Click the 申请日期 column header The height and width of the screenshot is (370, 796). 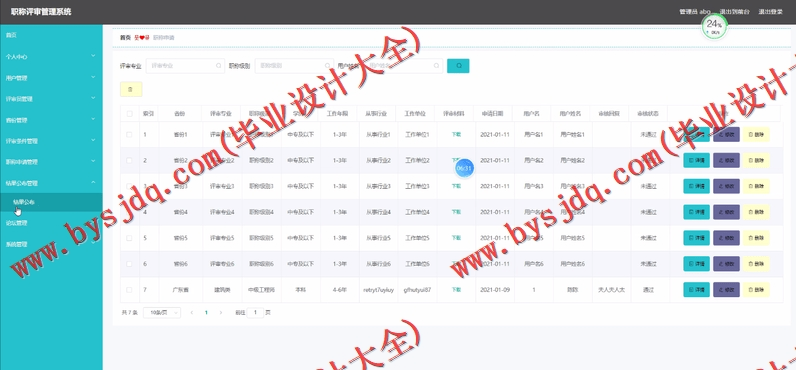click(492, 114)
